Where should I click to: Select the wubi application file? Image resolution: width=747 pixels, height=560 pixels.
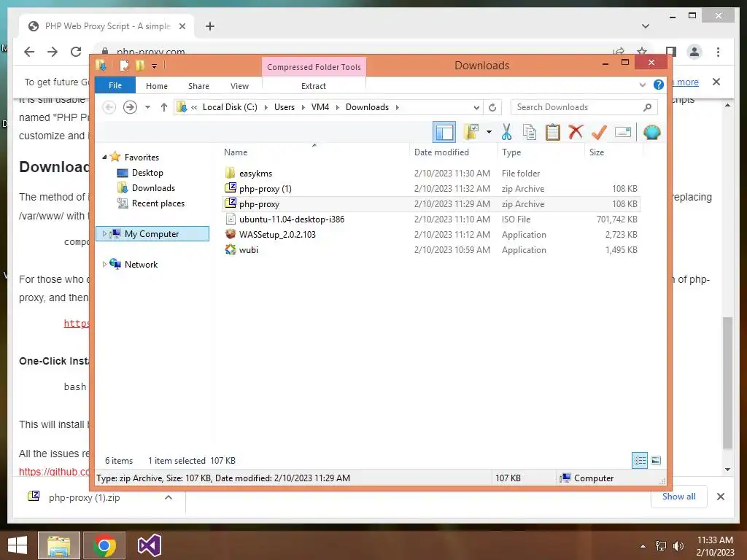pos(248,249)
